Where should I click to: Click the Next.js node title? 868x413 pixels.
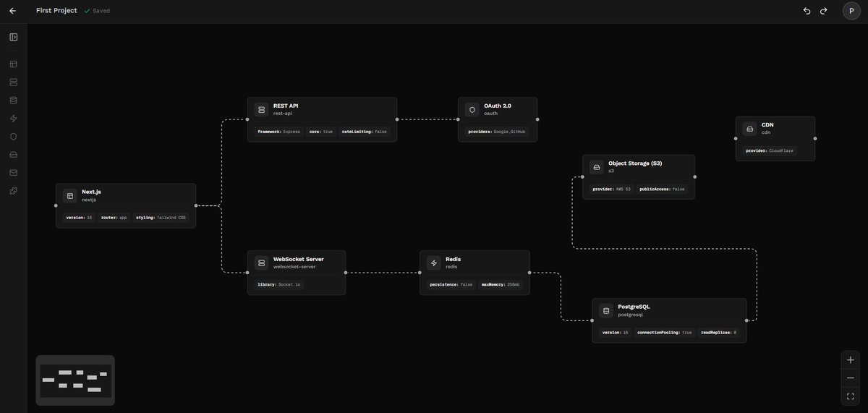coord(91,192)
